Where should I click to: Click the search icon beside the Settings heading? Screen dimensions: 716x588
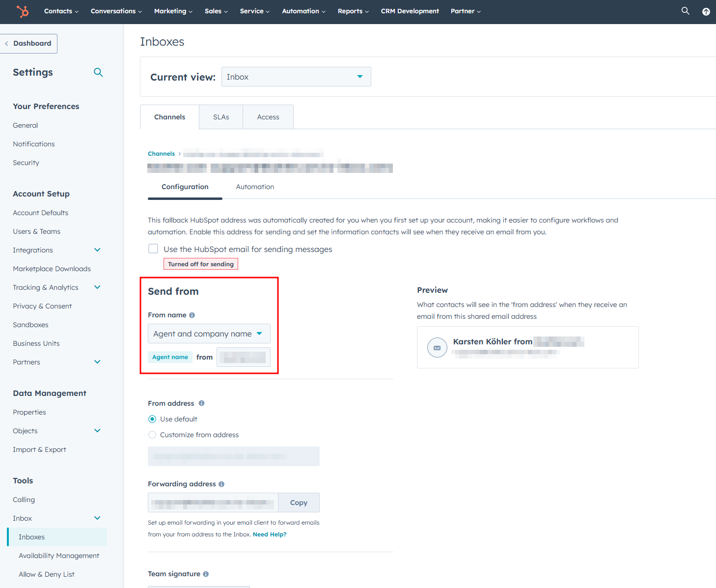point(98,72)
